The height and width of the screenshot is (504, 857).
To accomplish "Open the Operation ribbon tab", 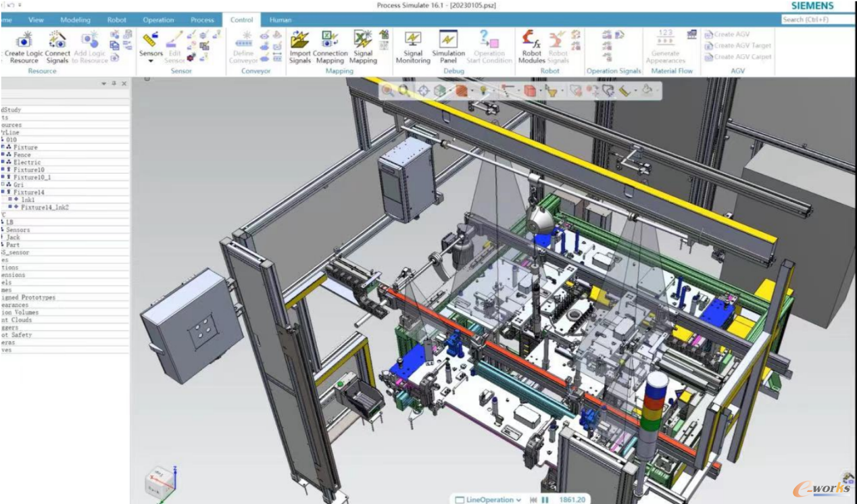I will [x=158, y=20].
